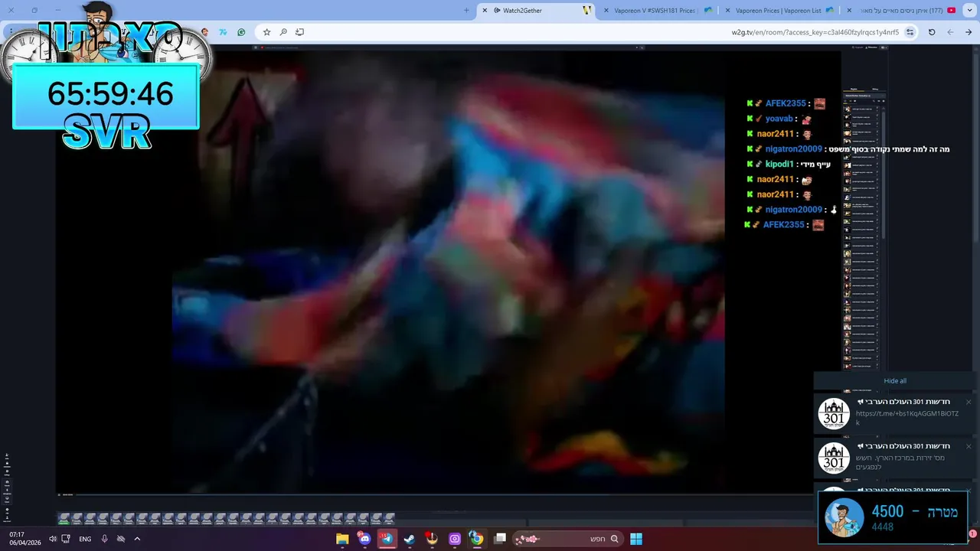This screenshot has width=980, height=551.
Task: Reload the Watch2Gether page
Action: coord(932,32)
